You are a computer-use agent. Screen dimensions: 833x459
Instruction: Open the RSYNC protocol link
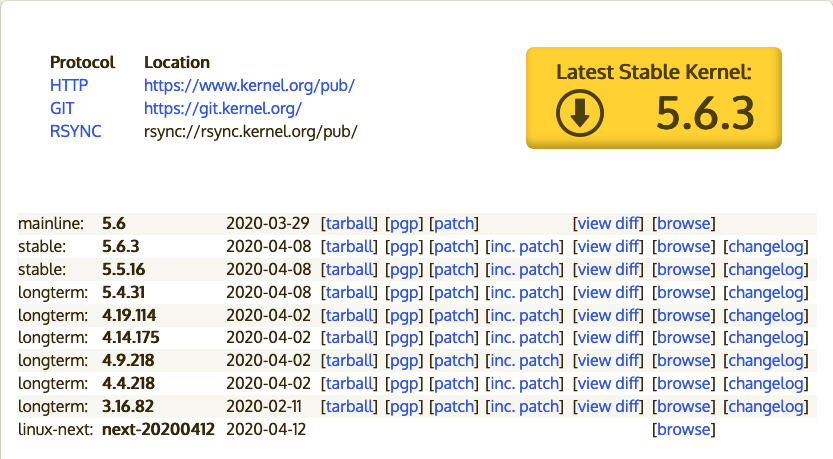tap(75, 131)
